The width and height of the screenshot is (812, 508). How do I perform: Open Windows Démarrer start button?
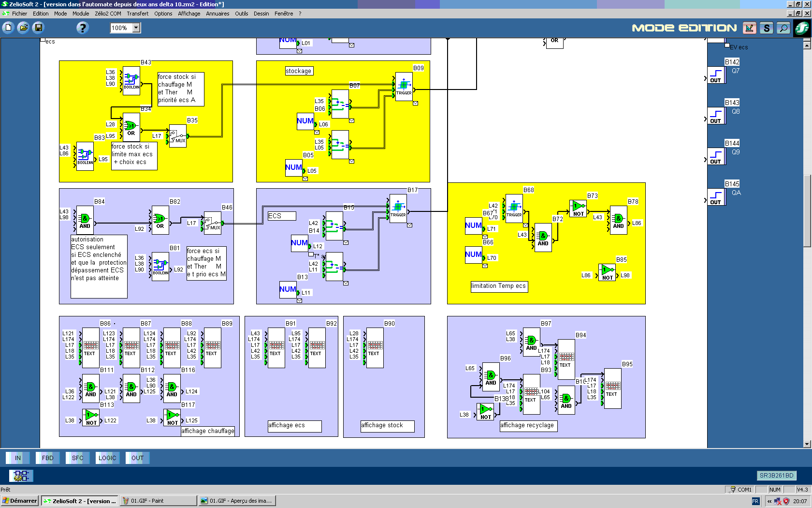click(x=20, y=501)
